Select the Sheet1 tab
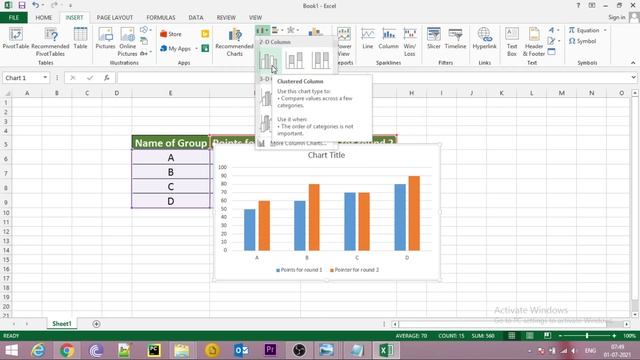Image resolution: width=640 pixels, height=360 pixels. point(62,324)
